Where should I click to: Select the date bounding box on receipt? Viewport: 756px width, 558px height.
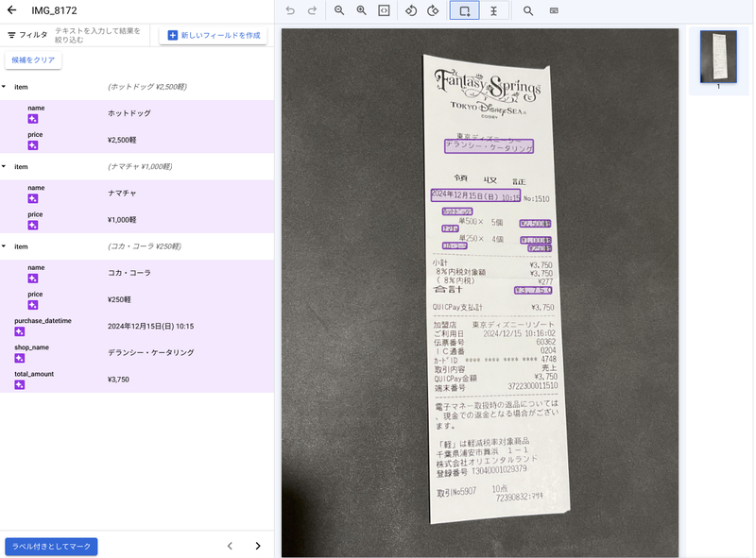[x=475, y=195]
